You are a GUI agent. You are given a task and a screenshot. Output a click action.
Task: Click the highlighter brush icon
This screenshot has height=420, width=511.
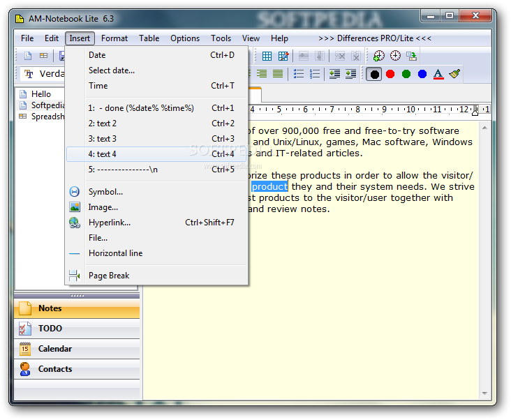pyautogui.click(x=454, y=74)
